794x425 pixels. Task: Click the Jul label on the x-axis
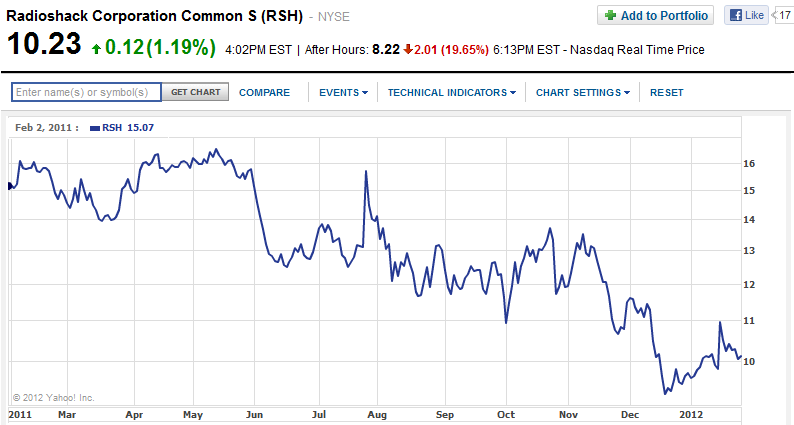pos(319,415)
